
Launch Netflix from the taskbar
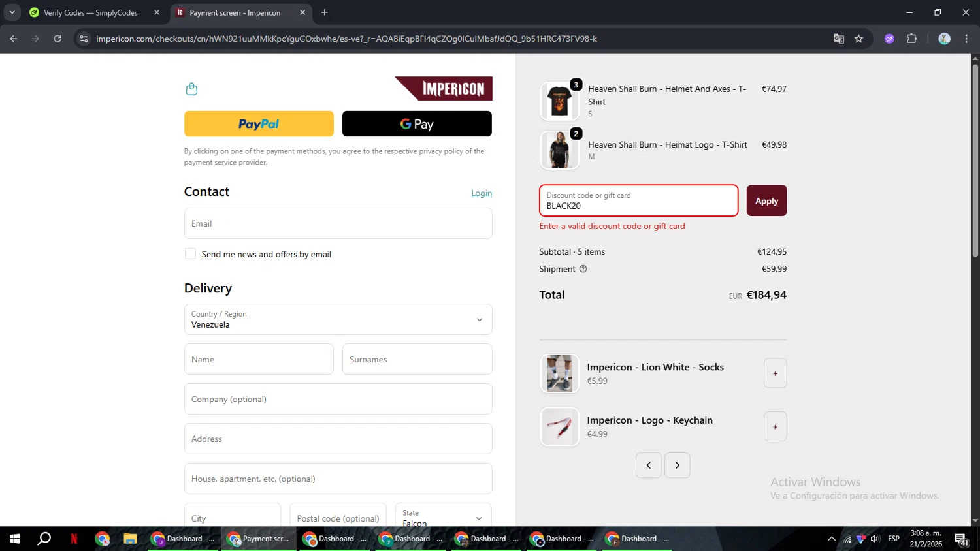pos(74,539)
